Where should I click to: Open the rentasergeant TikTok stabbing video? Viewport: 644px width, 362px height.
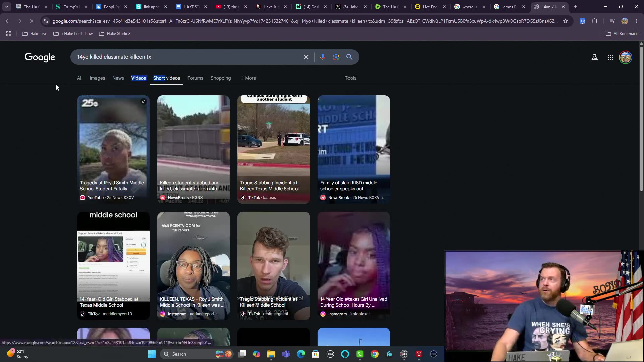pos(274,266)
